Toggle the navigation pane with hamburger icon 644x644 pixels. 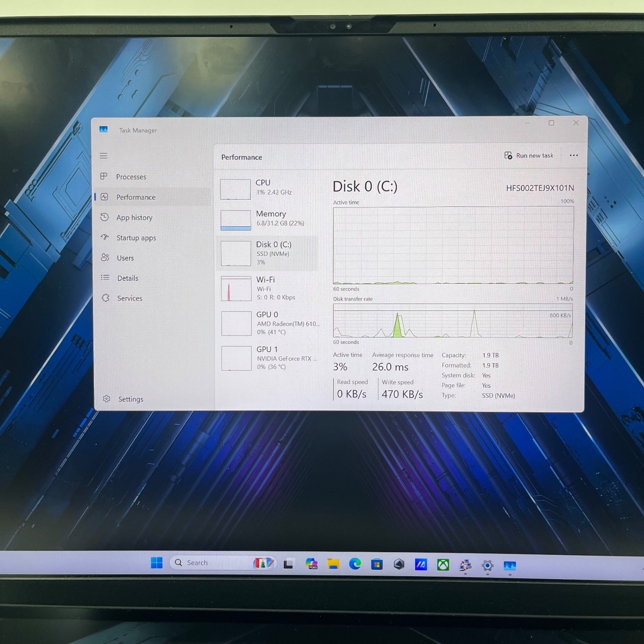103,156
